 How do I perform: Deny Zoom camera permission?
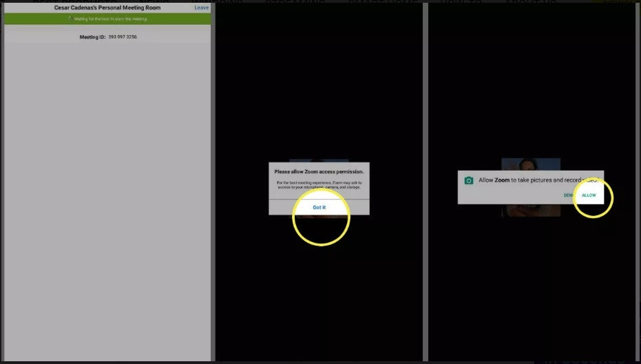pos(568,195)
